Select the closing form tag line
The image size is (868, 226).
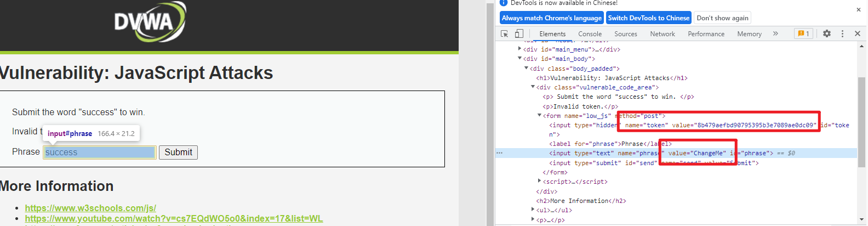555,172
